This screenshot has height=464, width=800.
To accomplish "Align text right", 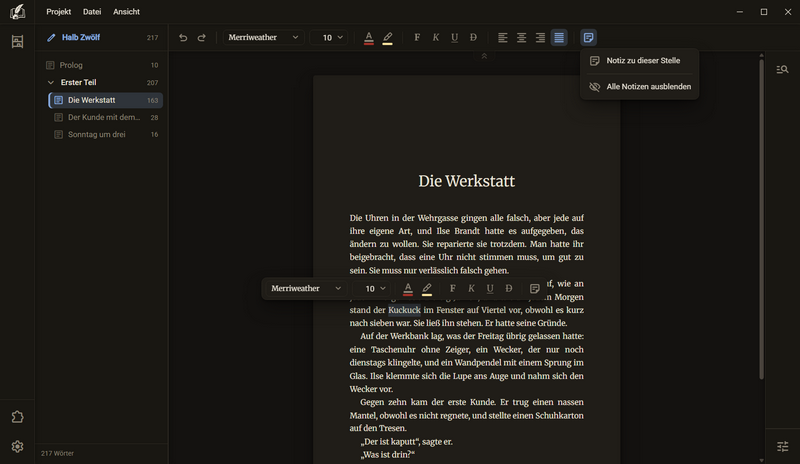I will click(x=540, y=37).
